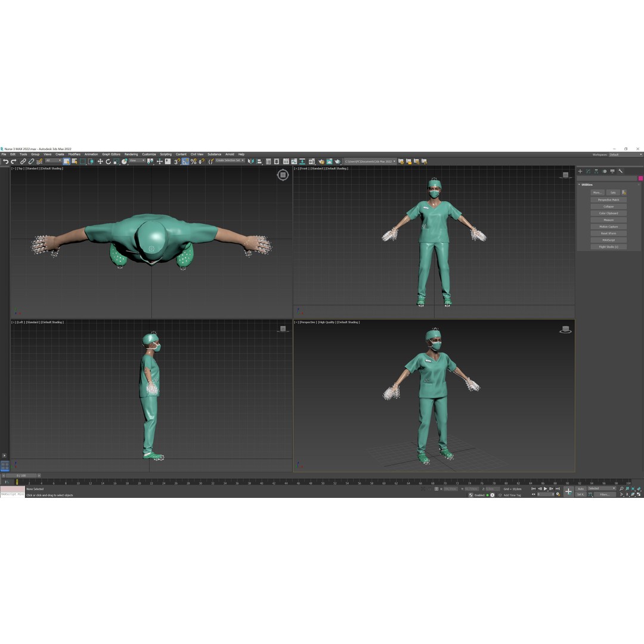Click Zoom viewport navigation icon
644x644 pixels.
621,489
